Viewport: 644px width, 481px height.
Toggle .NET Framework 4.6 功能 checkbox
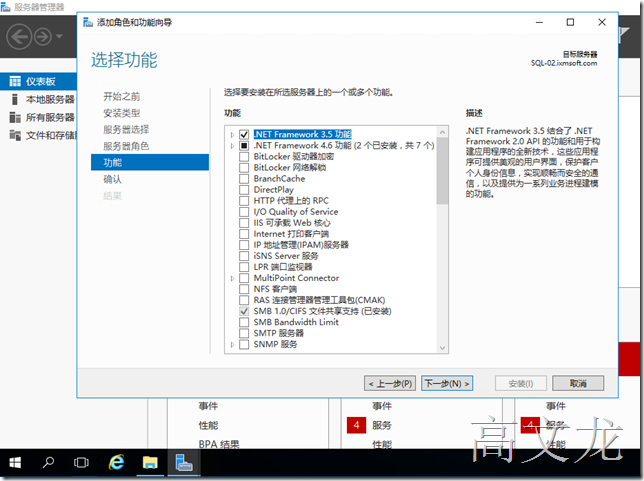pos(244,146)
